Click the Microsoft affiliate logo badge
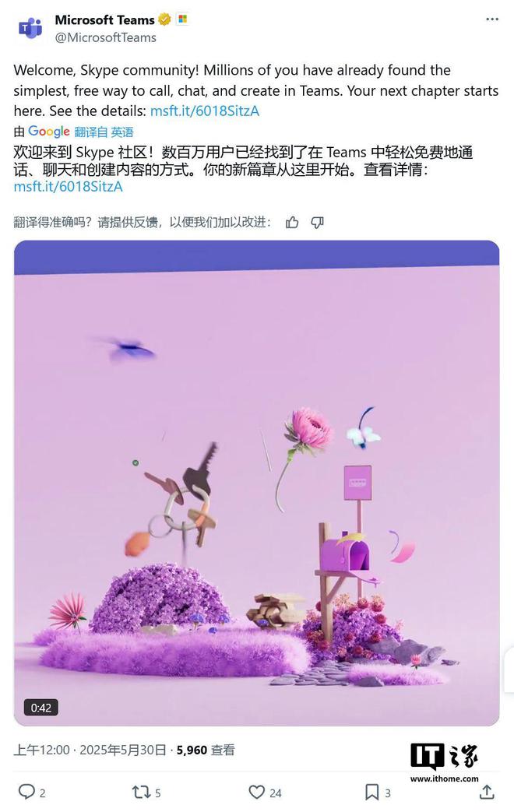Image resolution: width=514 pixels, height=812 pixels. (x=182, y=19)
